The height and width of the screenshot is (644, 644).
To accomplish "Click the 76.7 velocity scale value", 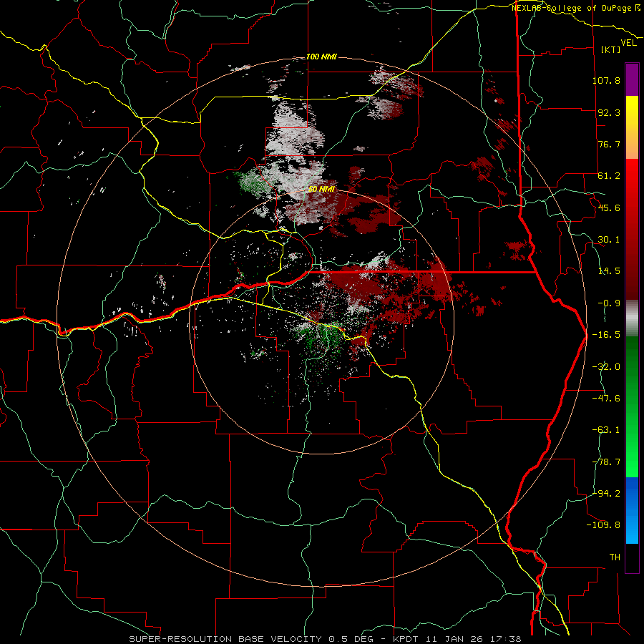I will click(x=609, y=144).
